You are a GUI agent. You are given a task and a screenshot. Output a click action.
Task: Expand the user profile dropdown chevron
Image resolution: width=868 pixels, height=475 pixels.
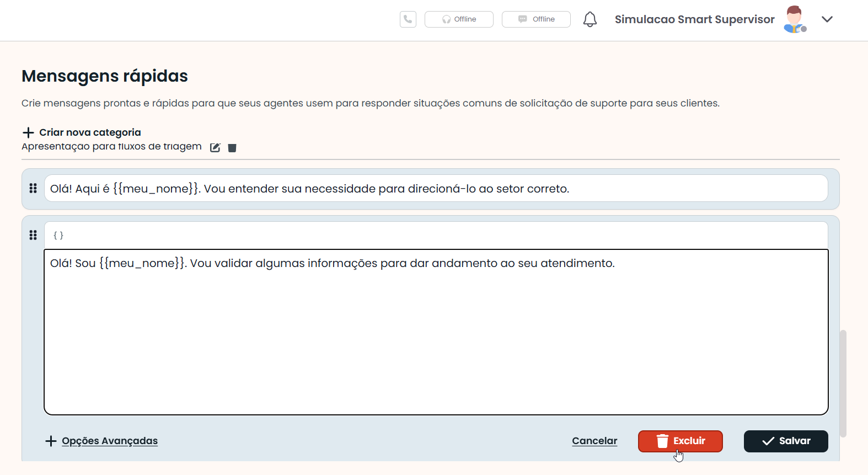pyautogui.click(x=827, y=19)
